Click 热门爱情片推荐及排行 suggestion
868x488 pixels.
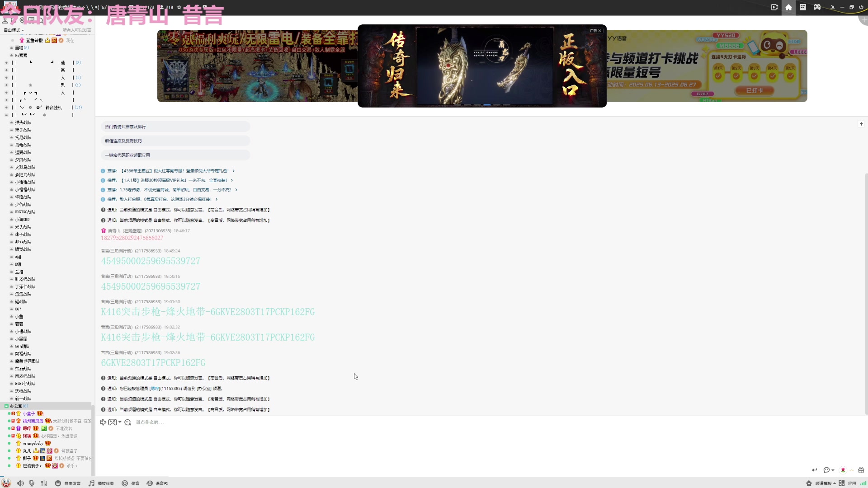tap(175, 127)
